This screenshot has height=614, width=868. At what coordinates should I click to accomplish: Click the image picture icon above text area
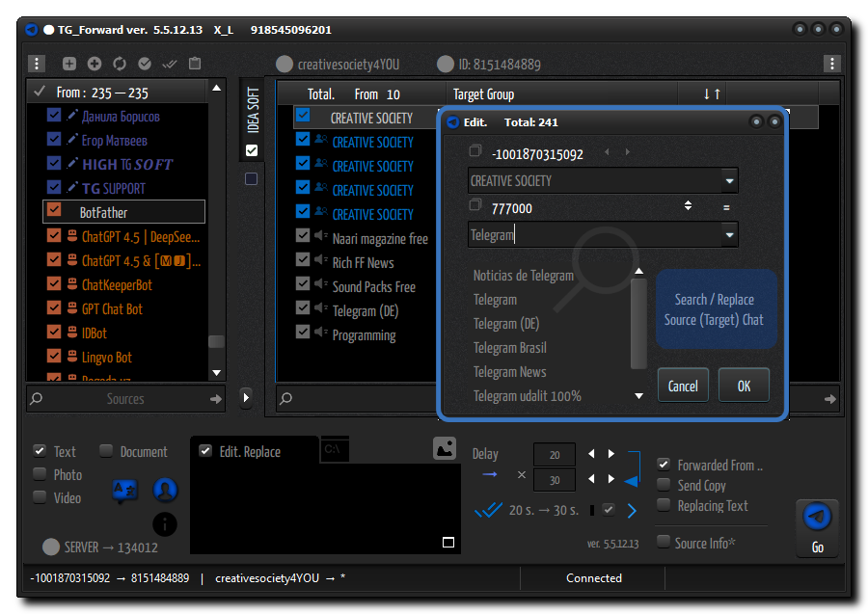[x=445, y=448]
